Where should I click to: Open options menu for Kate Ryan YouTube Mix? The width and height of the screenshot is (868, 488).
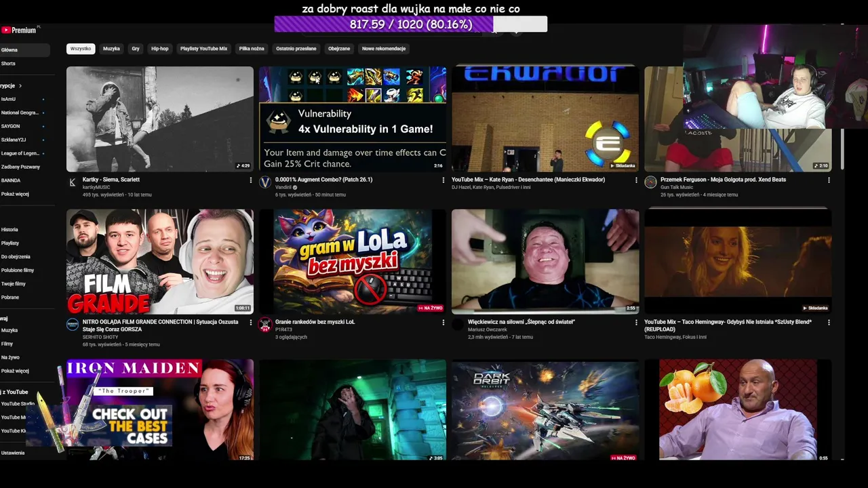[636, 180]
